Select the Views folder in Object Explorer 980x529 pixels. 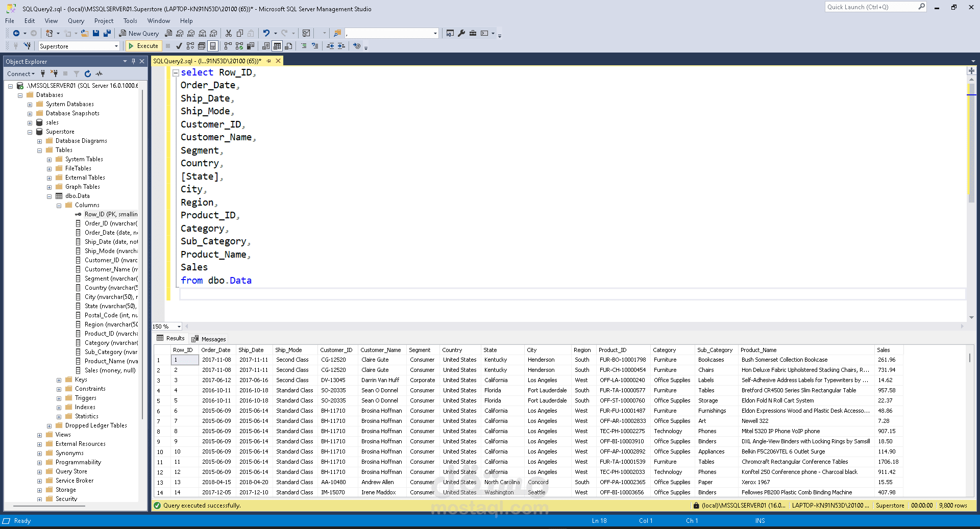point(63,435)
